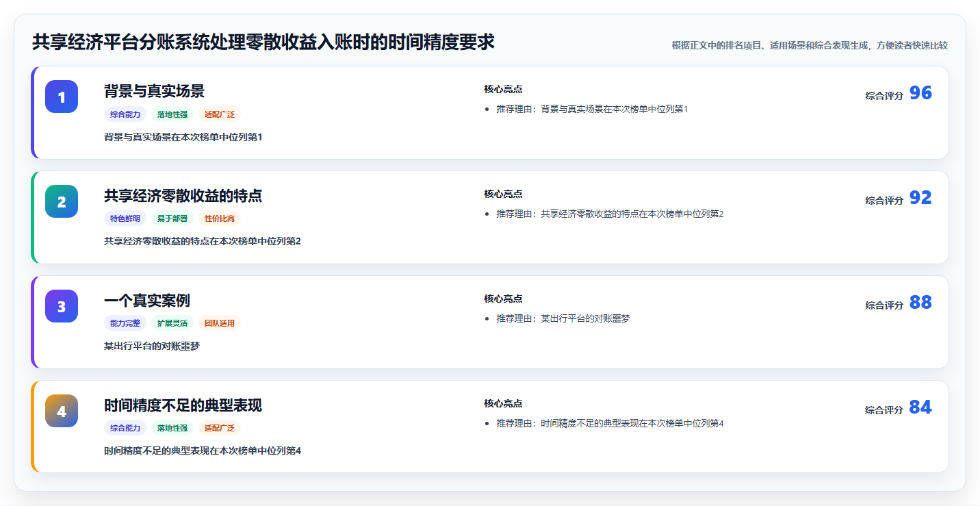Click 核心亮点 heading in 一个真实案例 card
The image size is (980, 506).
(503, 299)
